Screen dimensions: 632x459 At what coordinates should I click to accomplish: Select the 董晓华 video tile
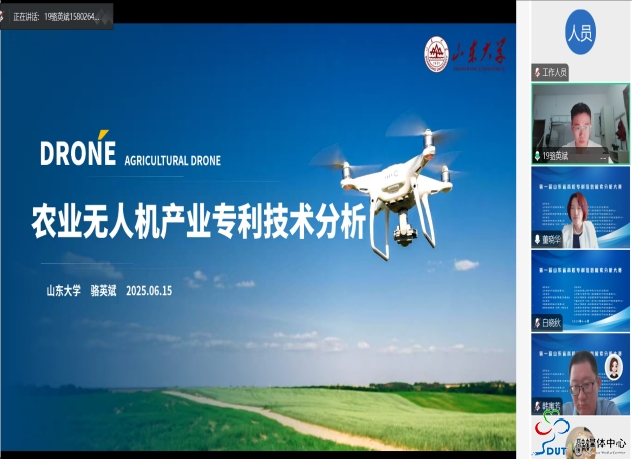coord(580,208)
